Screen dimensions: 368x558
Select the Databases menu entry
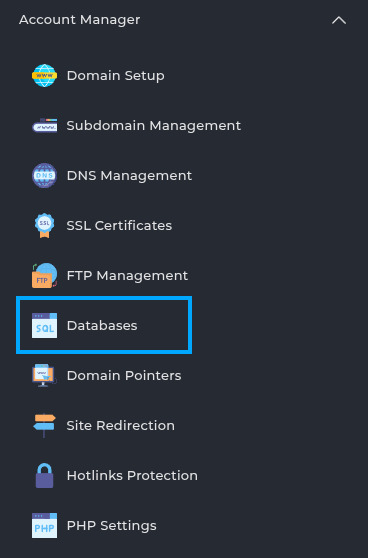[x=102, y=326]
